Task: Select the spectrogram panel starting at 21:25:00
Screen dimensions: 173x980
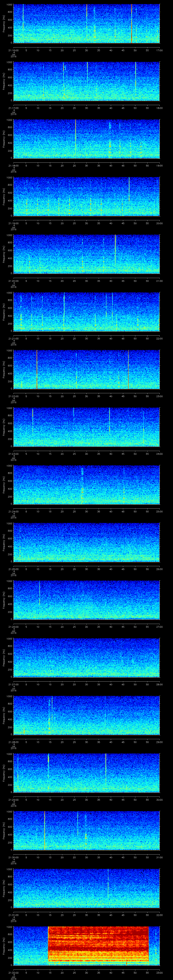Action: (86, 542)
